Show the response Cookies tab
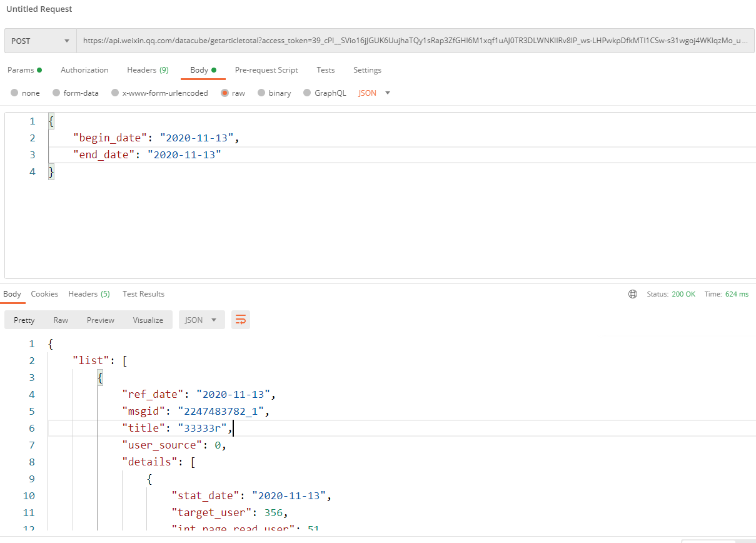The image size is (756, 543). [44, 294]
